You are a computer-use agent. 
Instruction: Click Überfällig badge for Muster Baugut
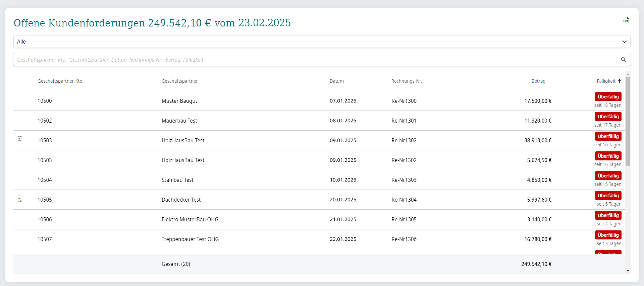pos(608,97)
